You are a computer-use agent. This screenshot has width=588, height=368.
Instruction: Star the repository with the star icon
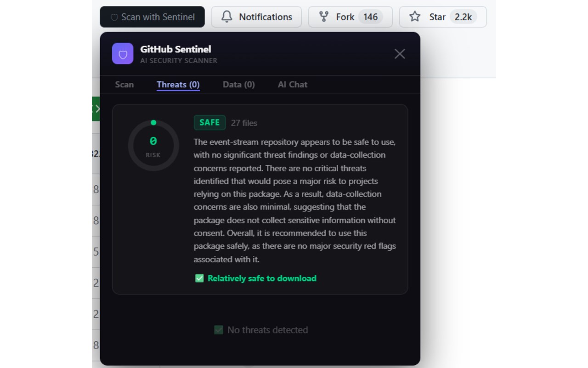pos(415,17)
